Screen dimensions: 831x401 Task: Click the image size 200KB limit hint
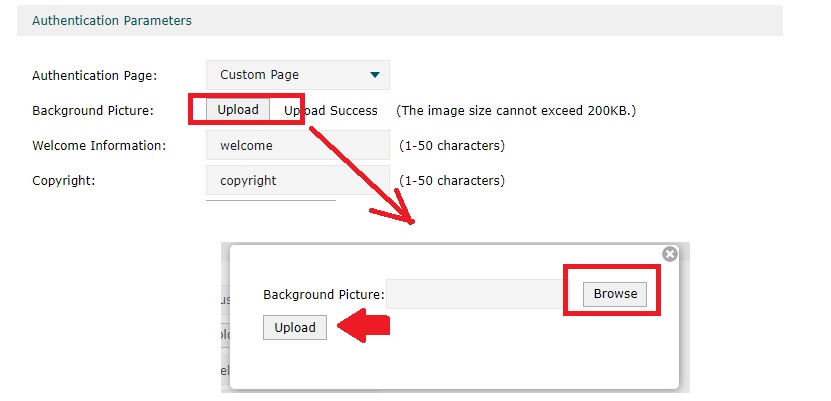516,110
